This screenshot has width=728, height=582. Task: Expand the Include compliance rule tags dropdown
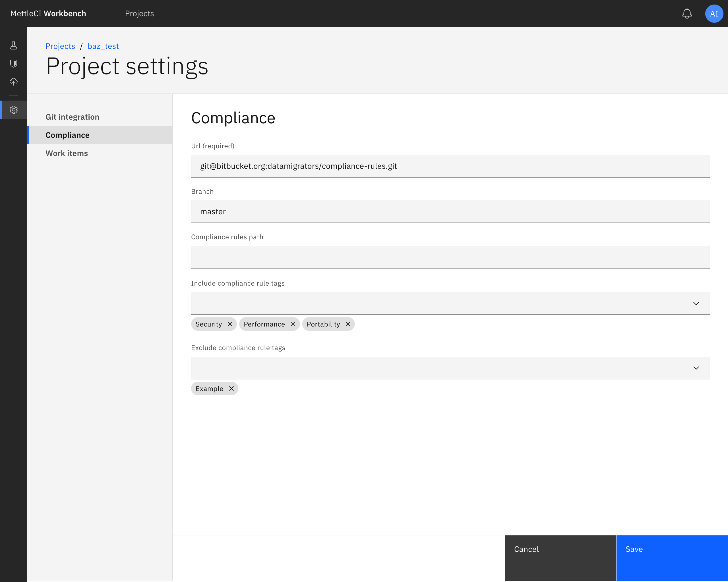[x=696, y=303]
